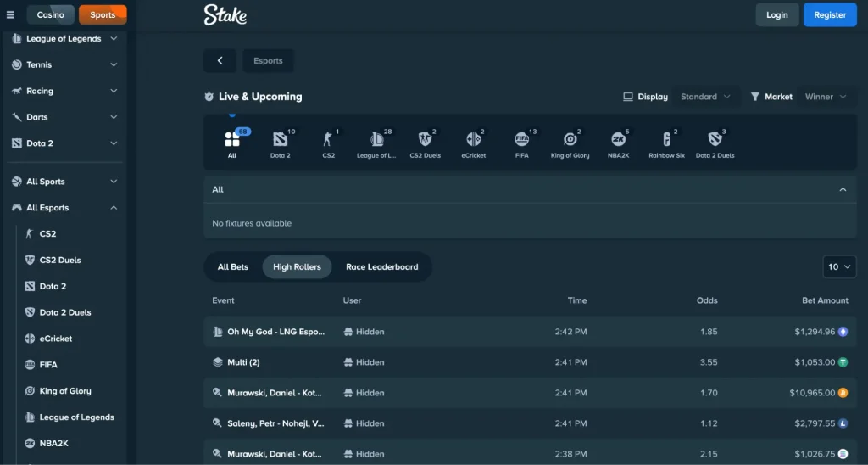Screen dimensions: 868x465
Task: Switch to the All Bets tab
Action: (x=233, y=266)
